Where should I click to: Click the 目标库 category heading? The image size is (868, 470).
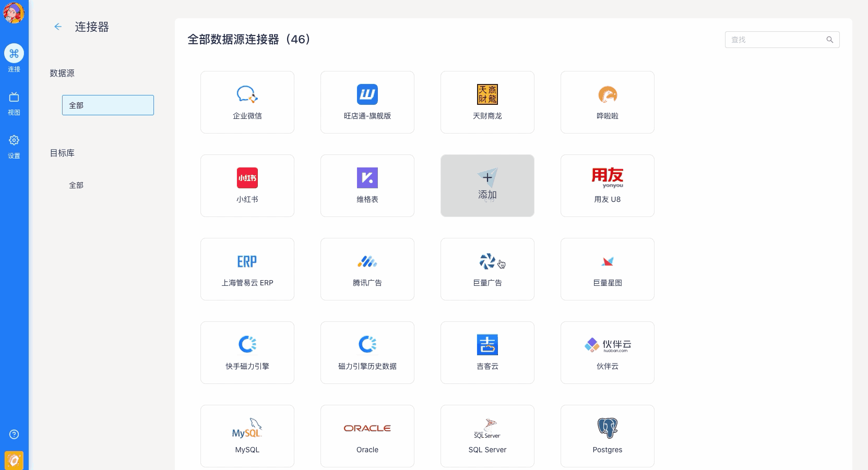62,153
